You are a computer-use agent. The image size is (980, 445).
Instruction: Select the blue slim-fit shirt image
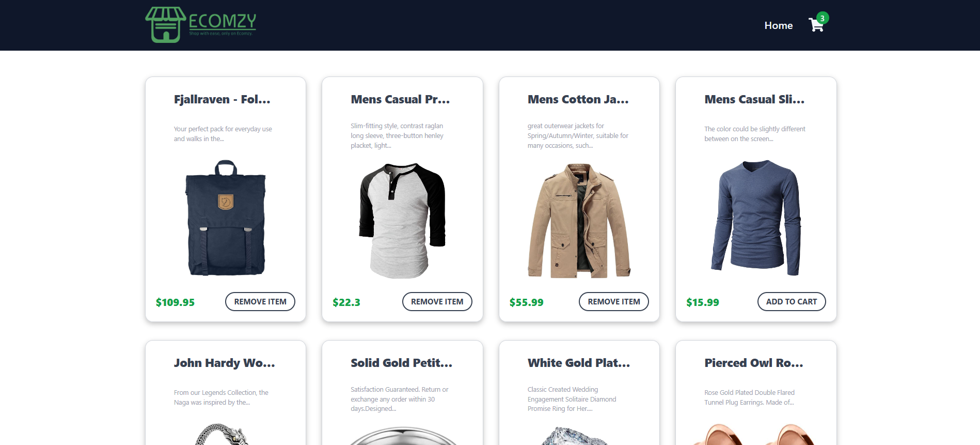(756, 218)
